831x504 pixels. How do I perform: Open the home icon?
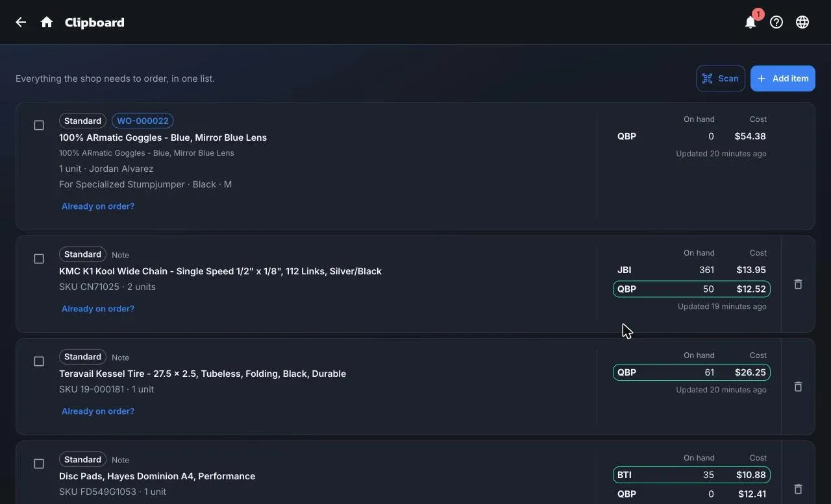47,22
